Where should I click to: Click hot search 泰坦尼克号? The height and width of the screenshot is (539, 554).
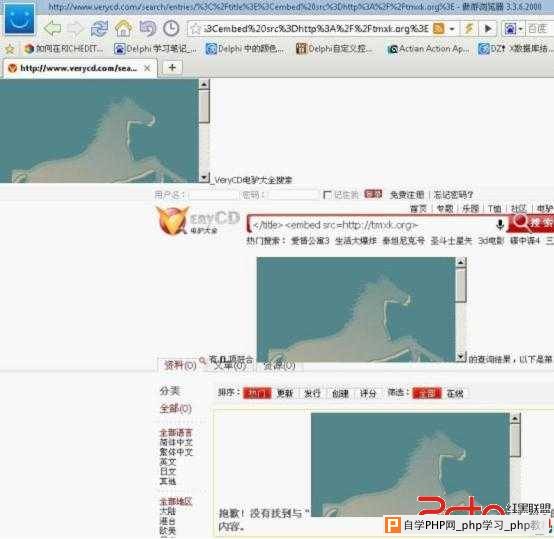403,241
